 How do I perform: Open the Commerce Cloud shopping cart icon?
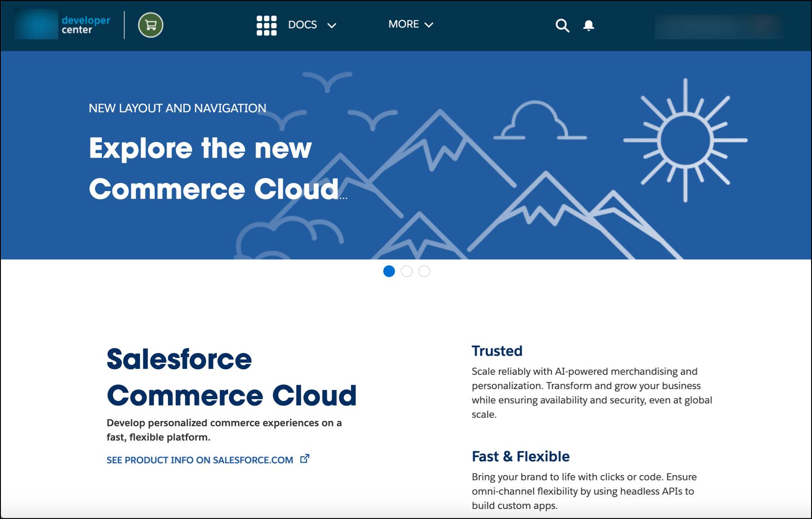[x=151, y=25]
